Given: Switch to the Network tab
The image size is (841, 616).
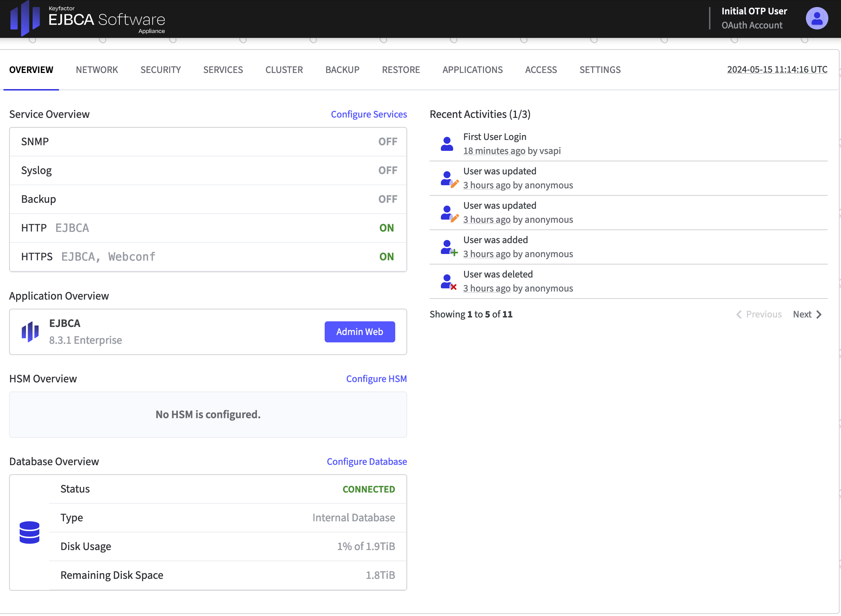Looking at the screenshot, I should coord(97,70).
